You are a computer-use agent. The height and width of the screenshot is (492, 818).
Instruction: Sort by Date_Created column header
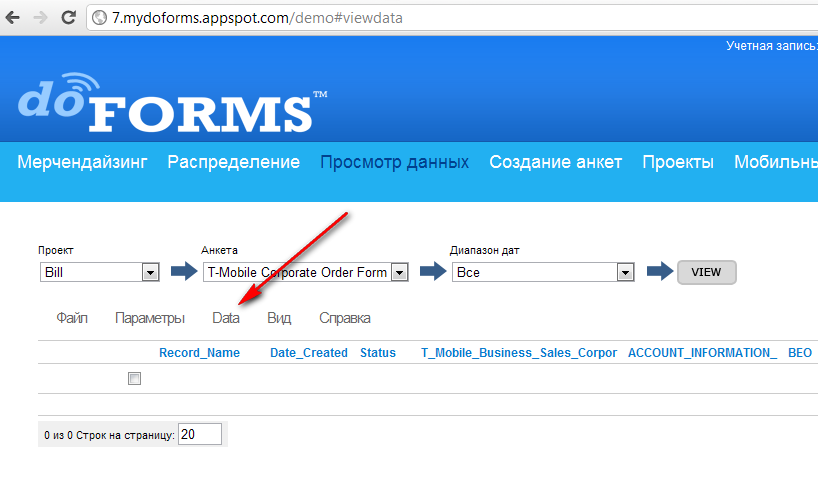[x=308, y=353]
